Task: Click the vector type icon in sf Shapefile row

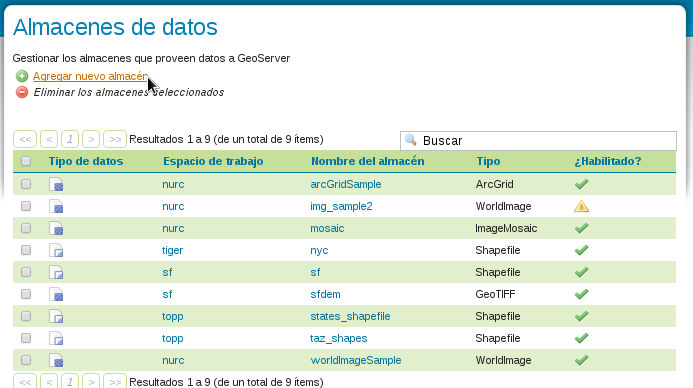Action: [x=56, y=272]
